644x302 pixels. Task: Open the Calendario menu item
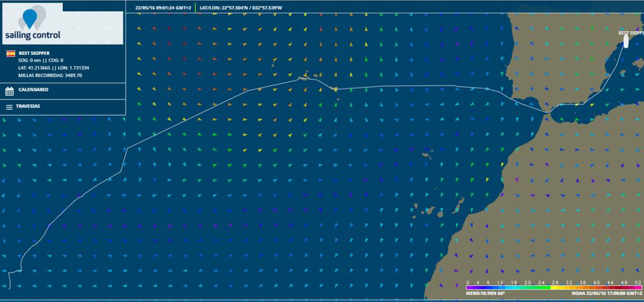tap(33, 90)
